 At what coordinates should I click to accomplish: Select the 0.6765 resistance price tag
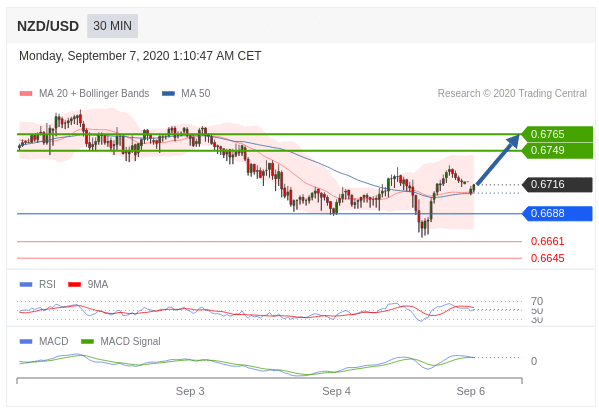[x=557, y=134]
